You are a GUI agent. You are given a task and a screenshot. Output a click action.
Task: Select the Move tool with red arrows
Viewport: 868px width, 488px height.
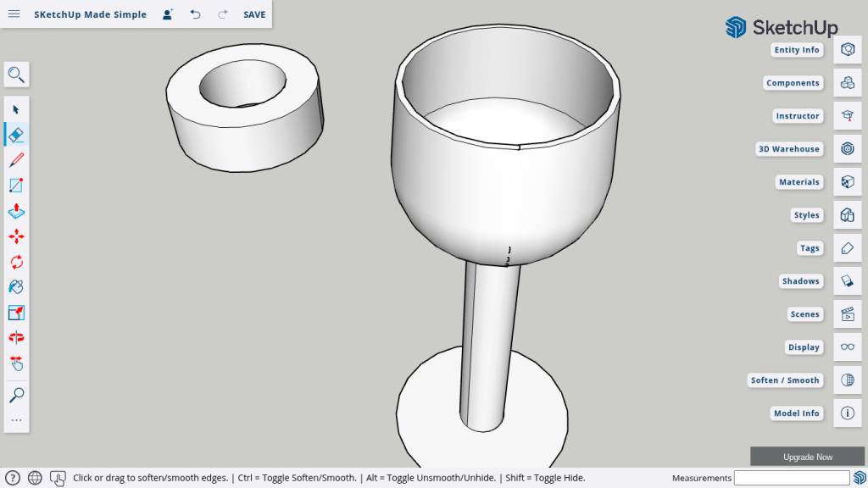(x=16, y=236)
